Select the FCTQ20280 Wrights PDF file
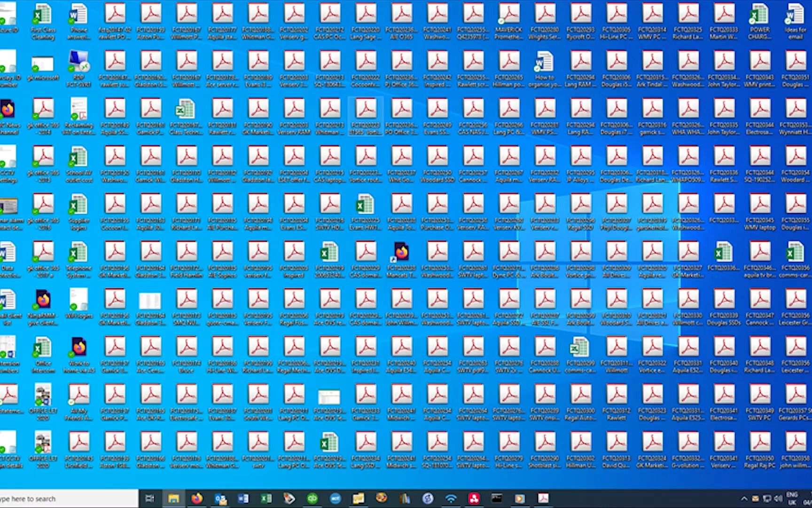The height and width of the screenshot is (508, 812). coord(545,21)
